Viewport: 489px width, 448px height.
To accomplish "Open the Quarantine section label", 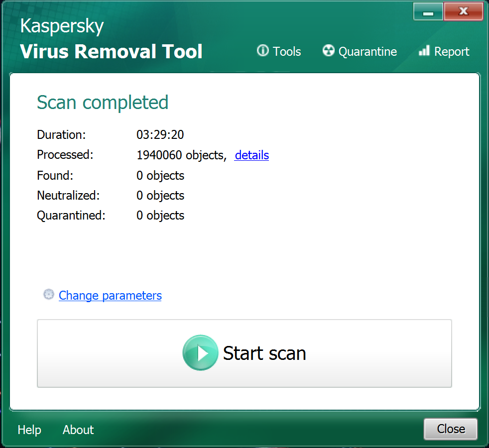I will point(367,52).
